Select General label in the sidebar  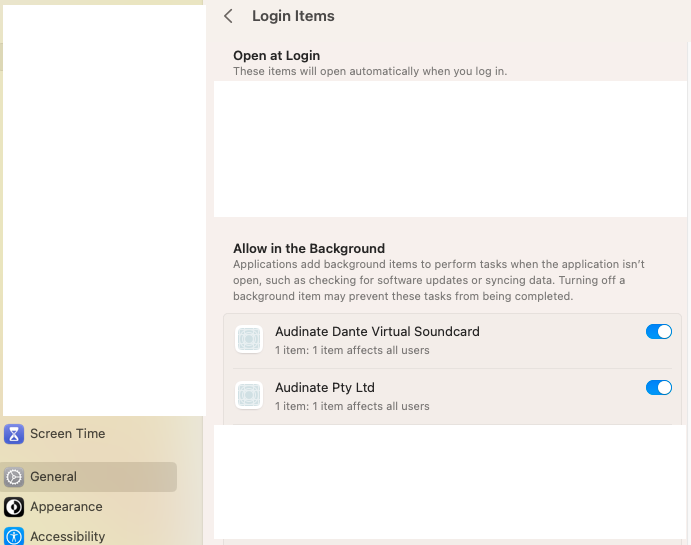53,477
